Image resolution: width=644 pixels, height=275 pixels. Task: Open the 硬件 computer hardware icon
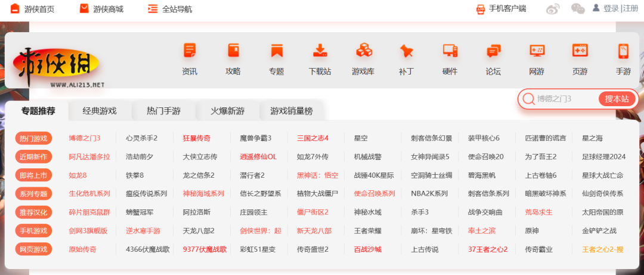click(x=450, y=51)
